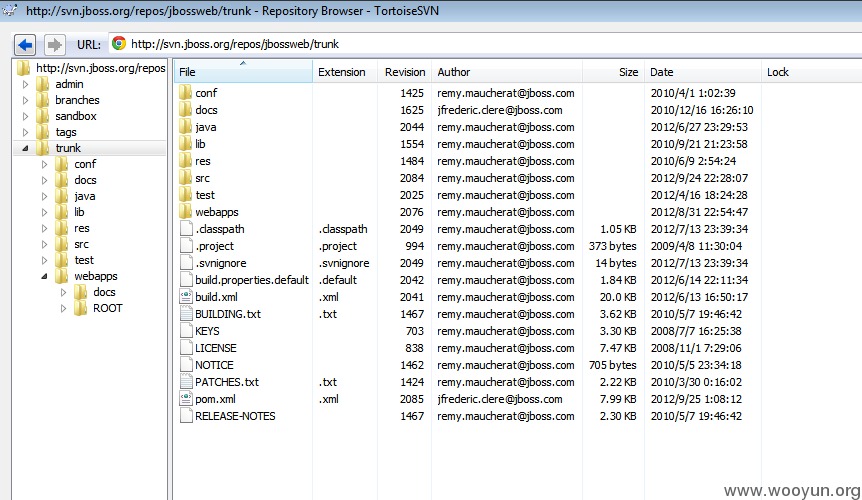This screenshot has height=500, width=862.
Task: Click the KEYS file icon
Action: point(186,331)
